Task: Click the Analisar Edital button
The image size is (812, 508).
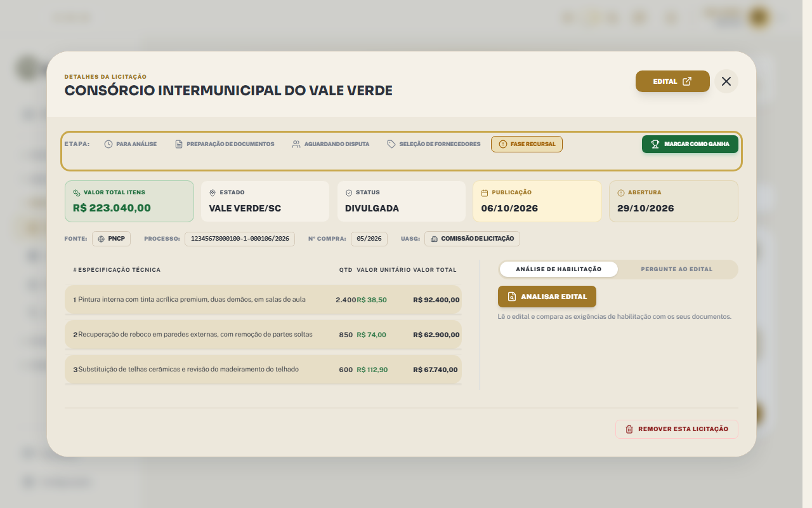Action: (x=547, y=297)
